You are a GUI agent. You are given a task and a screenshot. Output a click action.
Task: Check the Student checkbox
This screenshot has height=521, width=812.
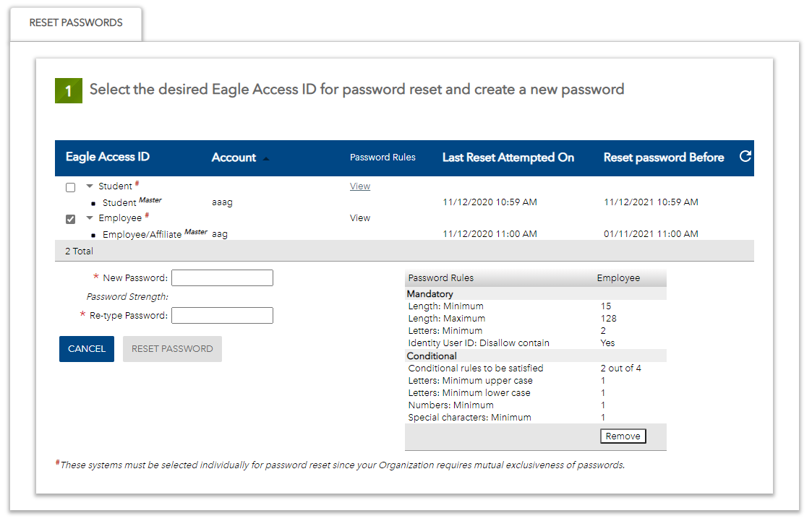click(70, 187)
